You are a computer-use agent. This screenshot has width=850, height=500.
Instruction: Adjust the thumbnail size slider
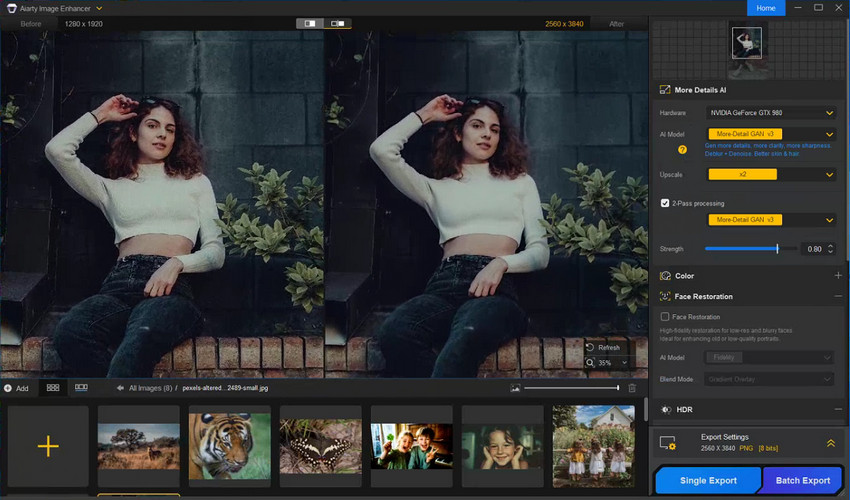point(571,388)
